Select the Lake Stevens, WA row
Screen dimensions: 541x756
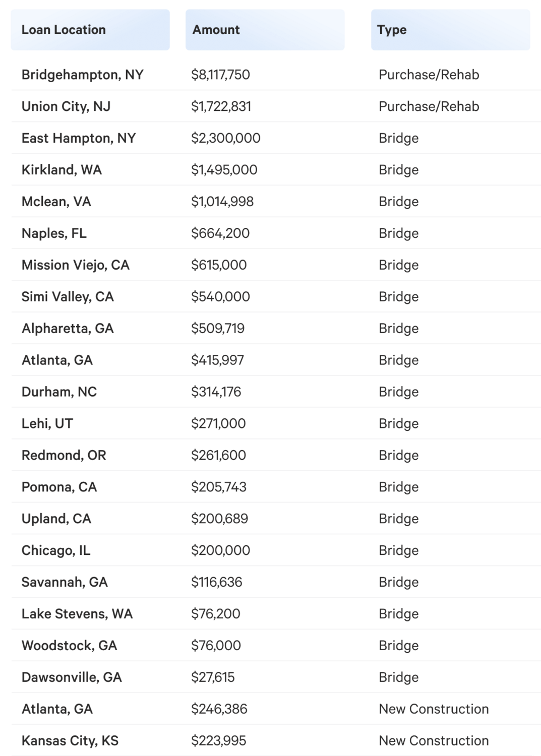point(77,614)
